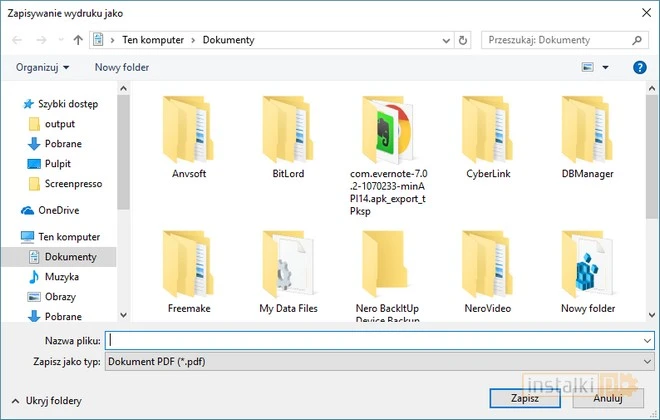Open the DBManager folder
The width and height of the screenshot is (660, 420).
[588, 131]
